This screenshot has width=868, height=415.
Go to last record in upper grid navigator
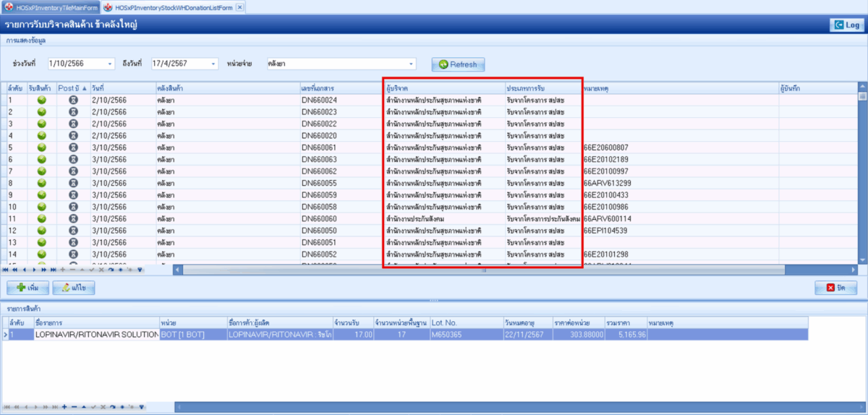[53, 270]
